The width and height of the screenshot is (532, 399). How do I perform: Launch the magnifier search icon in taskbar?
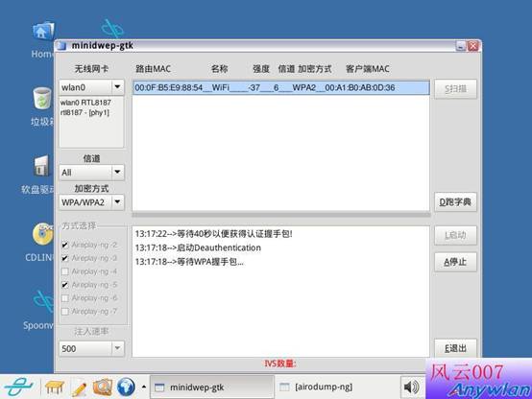point(103,387)
